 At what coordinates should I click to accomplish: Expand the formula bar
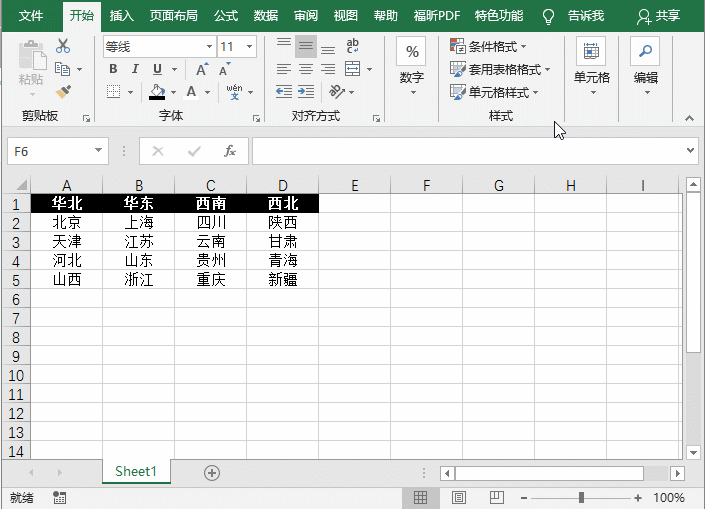(690, 151)
